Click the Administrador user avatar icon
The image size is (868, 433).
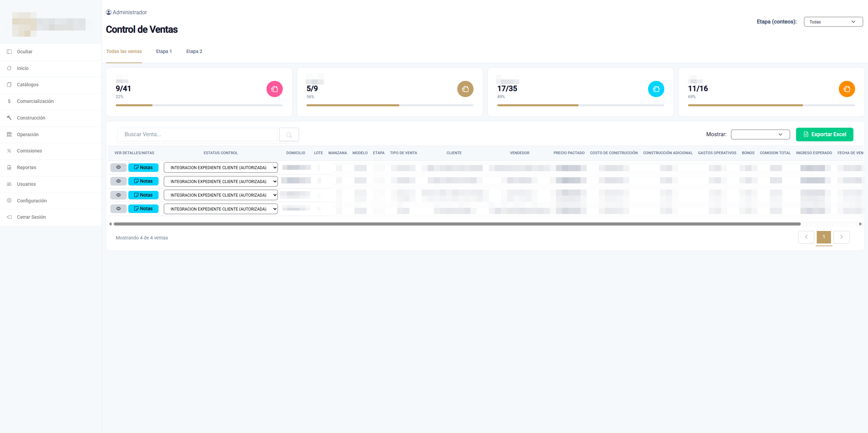pyautogui.click(x=109, y=12)
